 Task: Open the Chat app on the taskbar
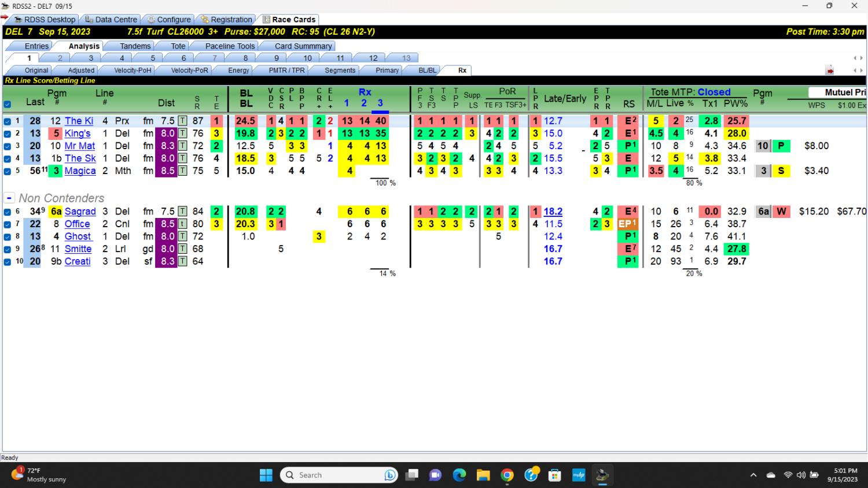436,475
